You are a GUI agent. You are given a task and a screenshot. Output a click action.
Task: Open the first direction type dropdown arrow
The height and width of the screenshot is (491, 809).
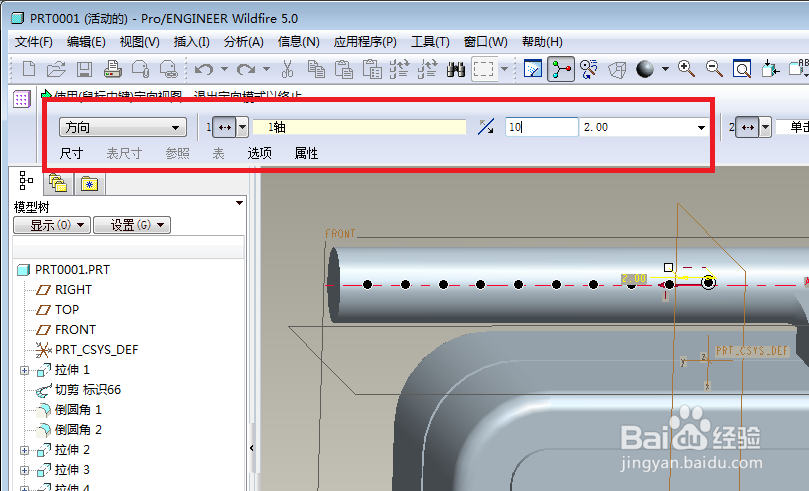[242, 127]
